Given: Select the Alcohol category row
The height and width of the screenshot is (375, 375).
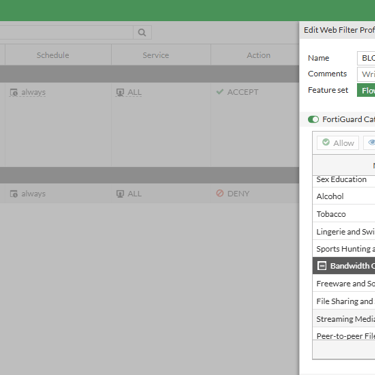Looking at the screenshot, I should (x=344, y=196).
